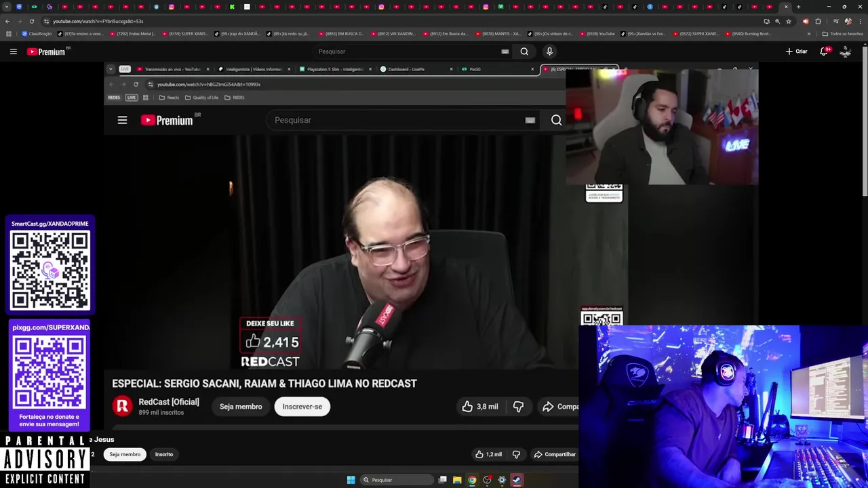This screenshot has width=868, height=488.
Task: Open the inner YouTube hamburger menu
Action: [x=122, y=120]
